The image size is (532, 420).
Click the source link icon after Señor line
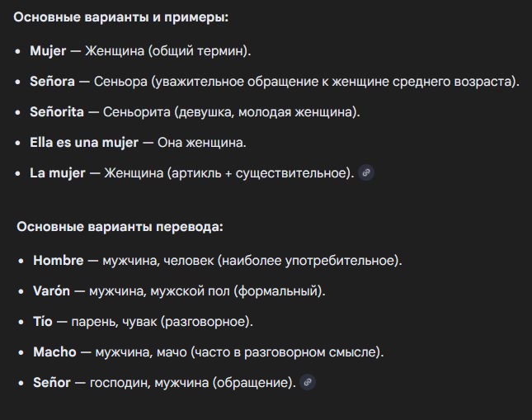(x=308, y=382)
